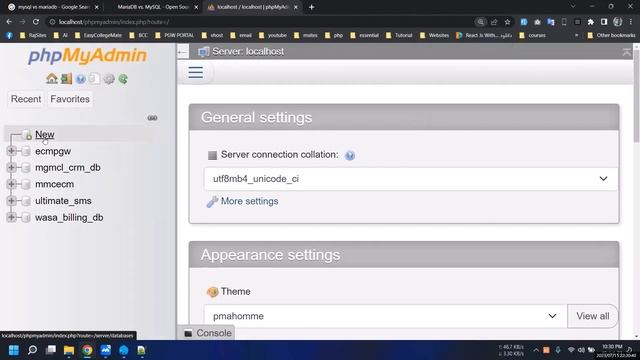Click the More settings link

(x=249, y=201)
